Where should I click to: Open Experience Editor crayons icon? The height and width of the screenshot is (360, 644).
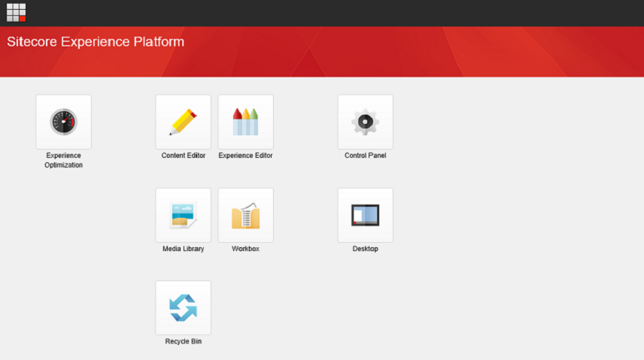point(245,122)
